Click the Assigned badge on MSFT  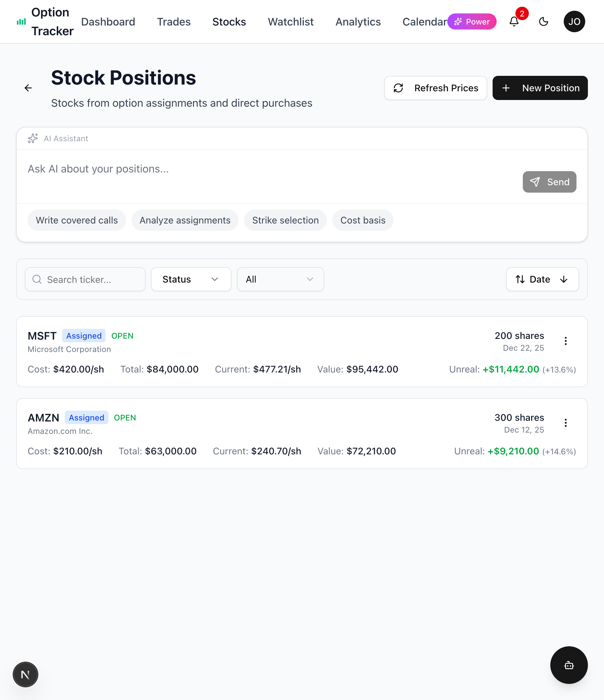pyautogui.click(x=84, y=336)
